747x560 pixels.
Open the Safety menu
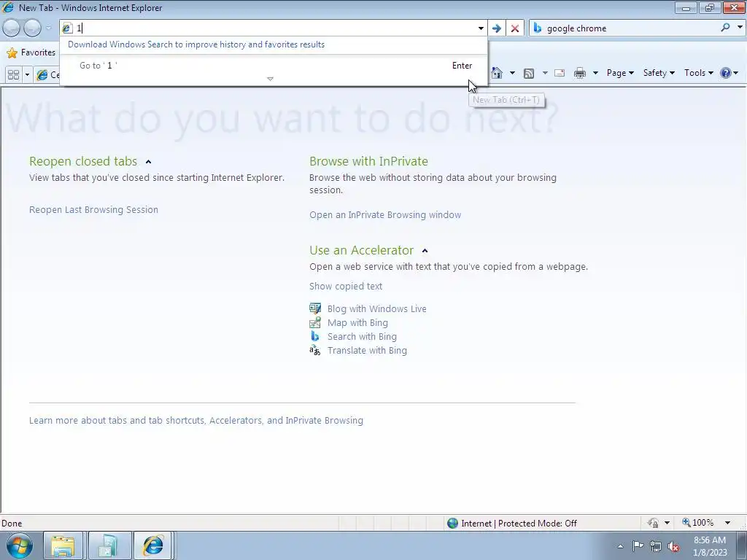click(659, 73)
